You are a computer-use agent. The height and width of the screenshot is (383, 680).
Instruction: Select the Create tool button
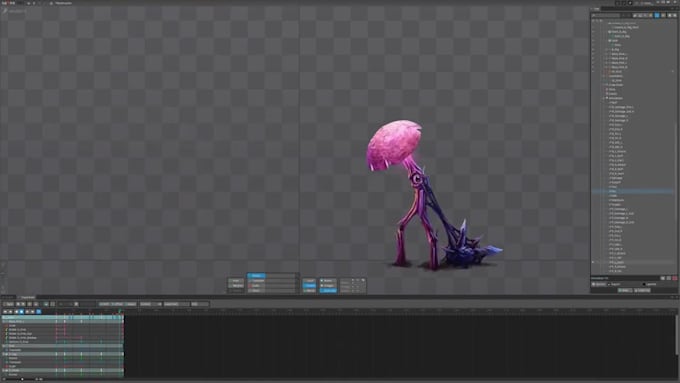click(236, 291)
